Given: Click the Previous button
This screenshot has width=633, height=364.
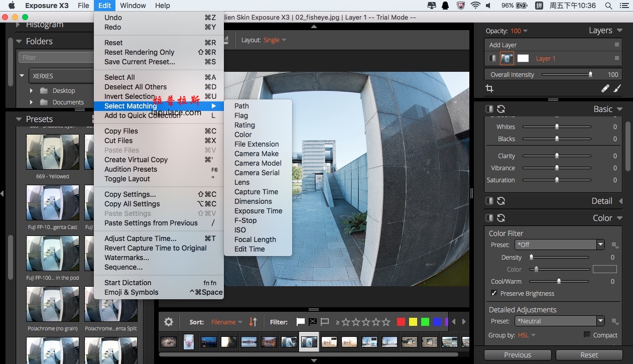Looking at the screenshot, I should pos(518,355).
